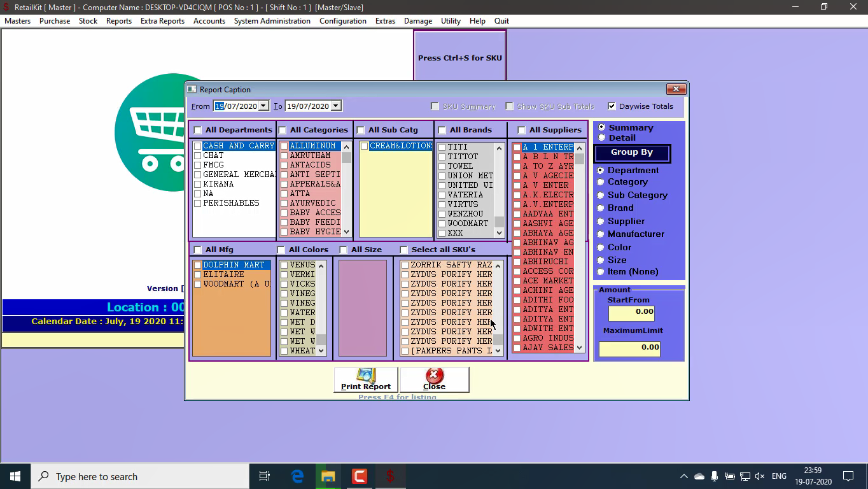The image size is (868, 489).
Task: Open the Masters menu
Action: click(18, 21)
